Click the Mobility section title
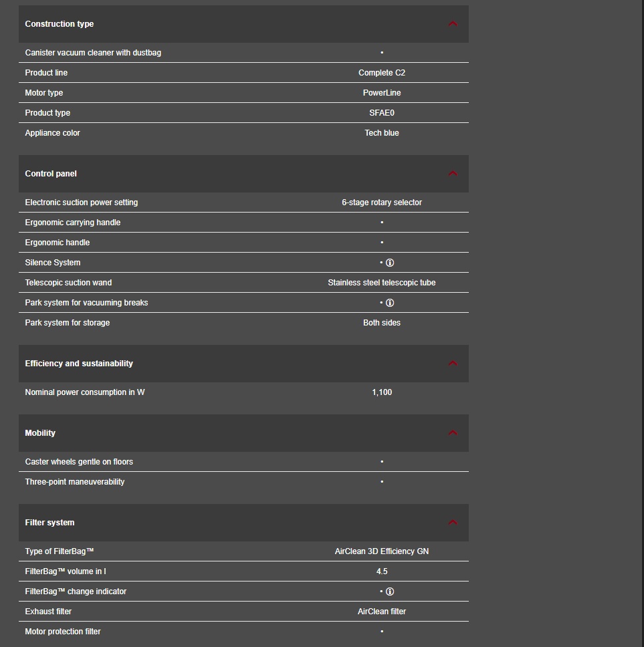The width and height of the screenshot is (644, 647). 40,433
